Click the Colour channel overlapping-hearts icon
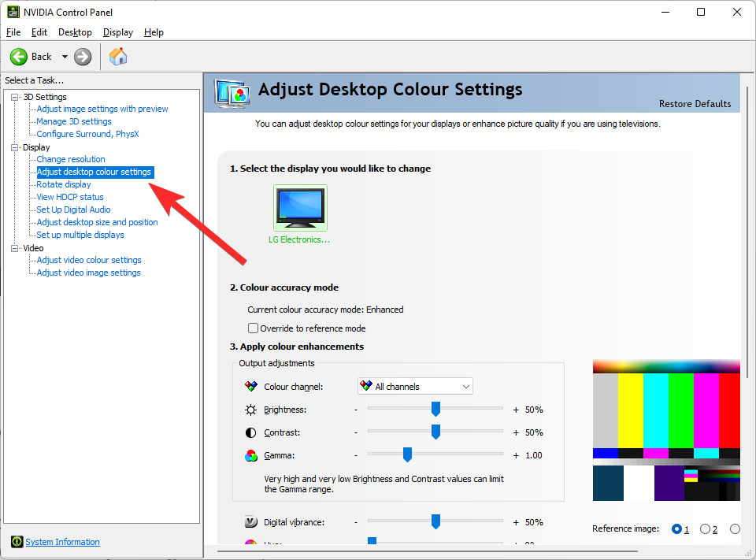 251,386
